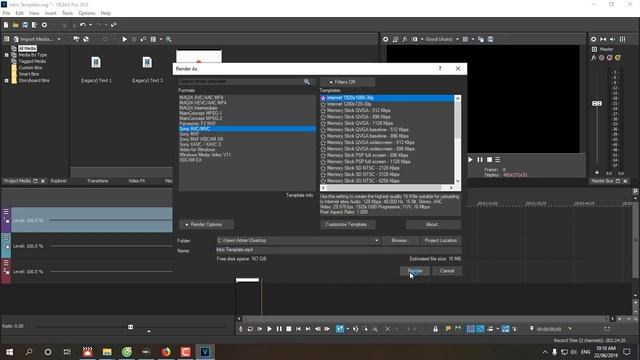Click the Record microphone icon in transport bar
The image size is (640, 360).
point(240,329)
